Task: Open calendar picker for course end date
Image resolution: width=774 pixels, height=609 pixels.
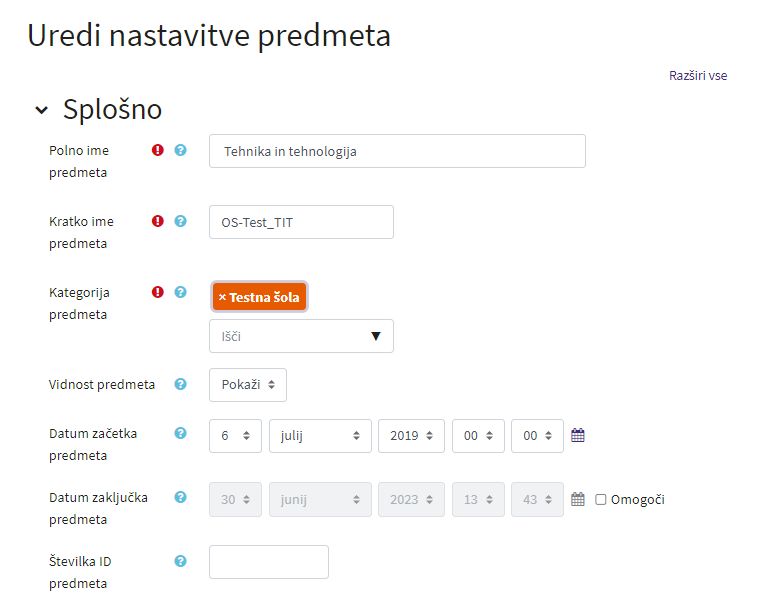Action: (x=578, y=499)
